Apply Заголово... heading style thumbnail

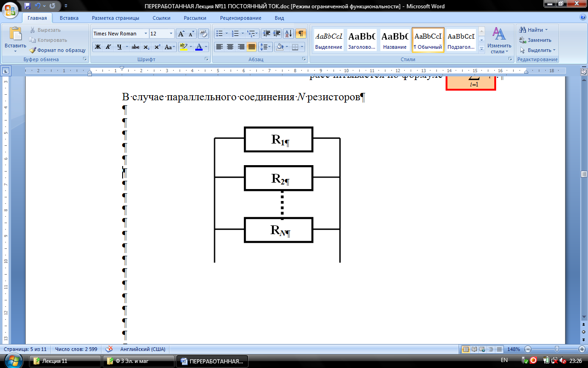click(362, 40)
